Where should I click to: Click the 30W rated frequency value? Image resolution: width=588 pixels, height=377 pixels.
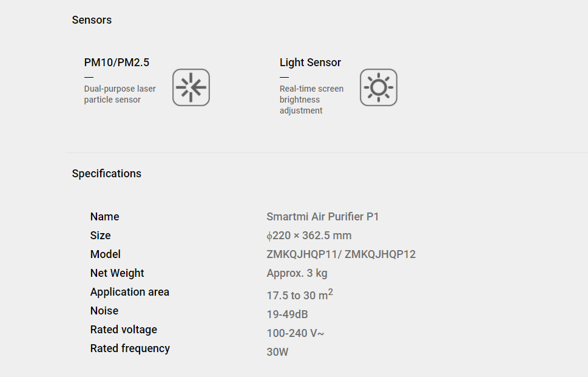[x=277, y=352]
